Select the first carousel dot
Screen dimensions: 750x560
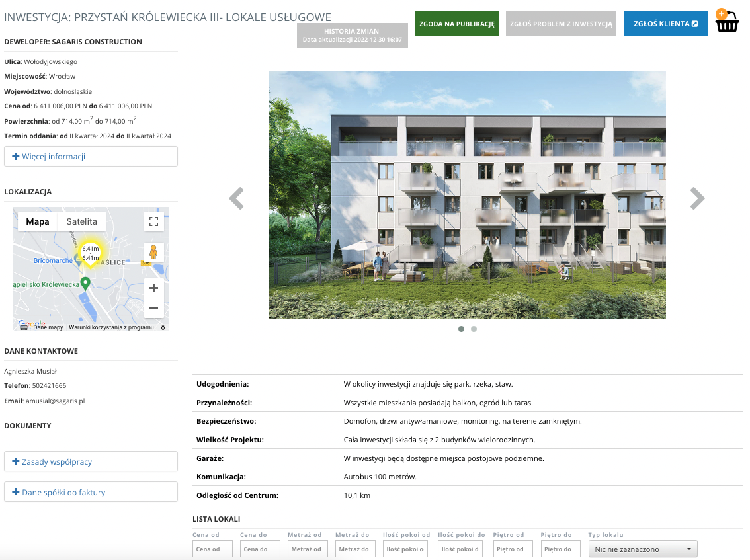pyautogui.click(x=461, y=329)
